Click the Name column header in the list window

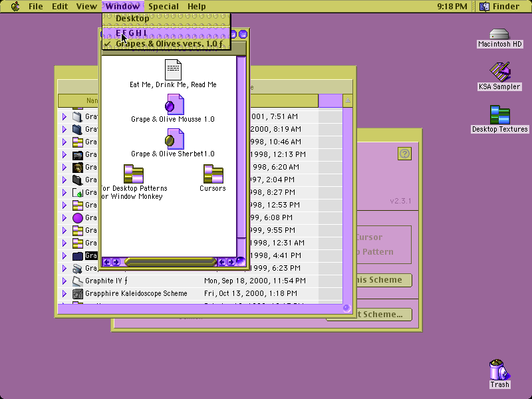tap(78, 100)
